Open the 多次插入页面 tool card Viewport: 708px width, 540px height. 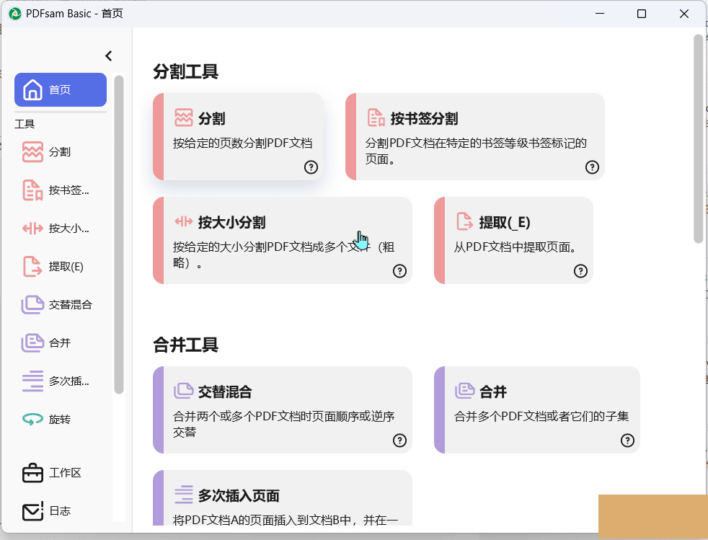[x=282, y=498]
